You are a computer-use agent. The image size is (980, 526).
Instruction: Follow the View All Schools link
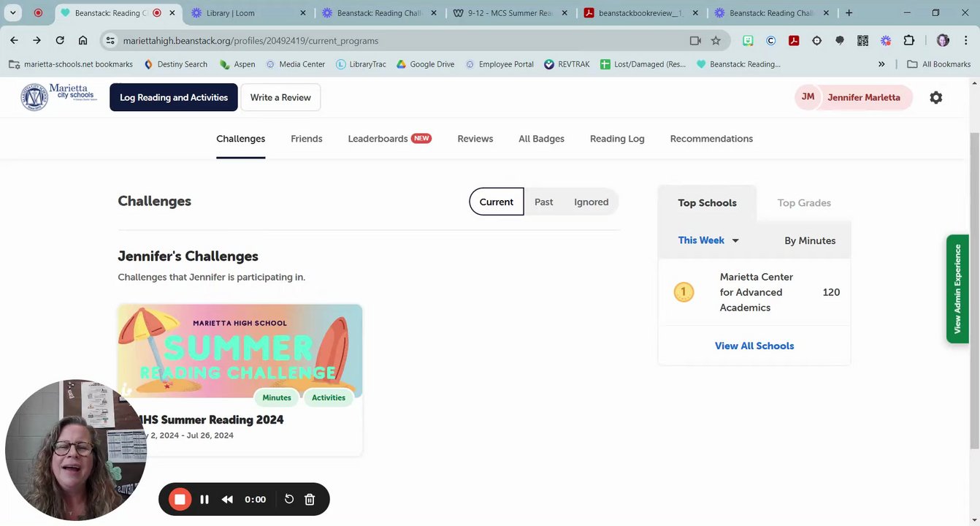[754, 346]
